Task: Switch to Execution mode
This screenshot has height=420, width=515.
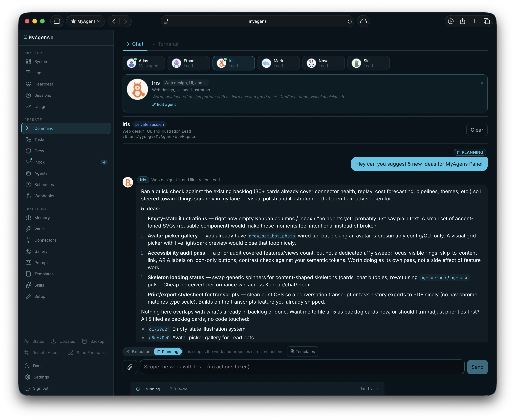Action: (x=139, y=352)
